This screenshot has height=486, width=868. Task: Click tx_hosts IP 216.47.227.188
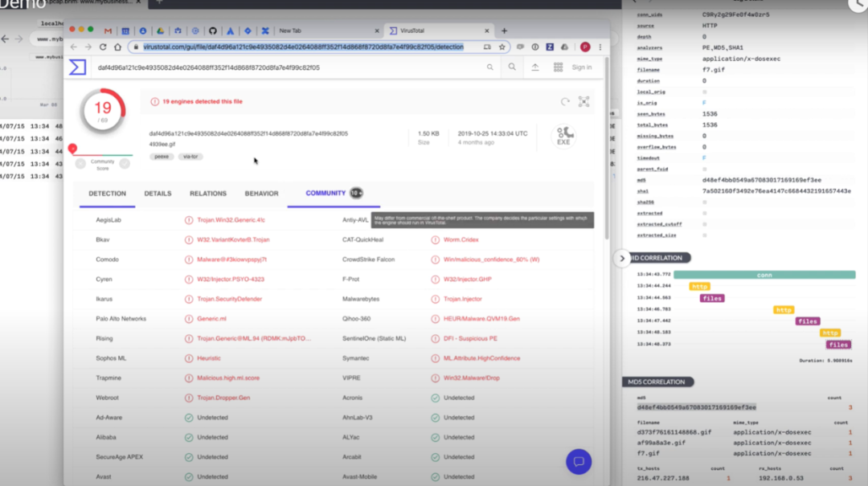(x=662, y=478)
